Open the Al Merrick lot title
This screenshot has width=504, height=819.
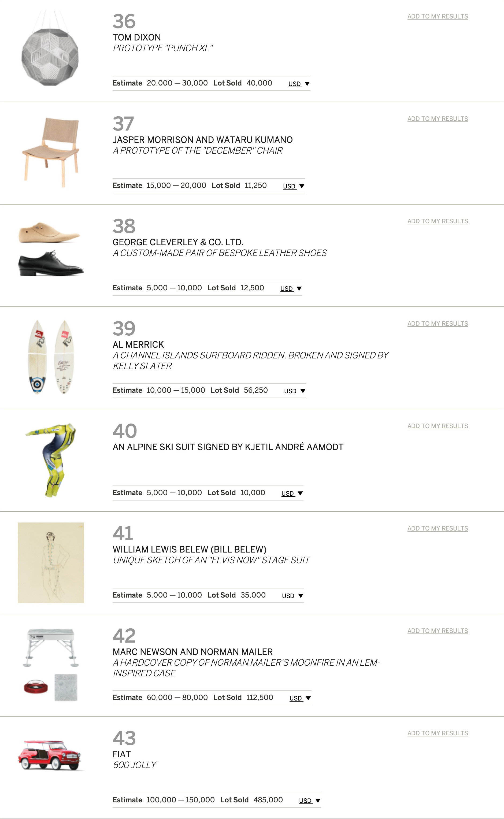coord(138,345)
